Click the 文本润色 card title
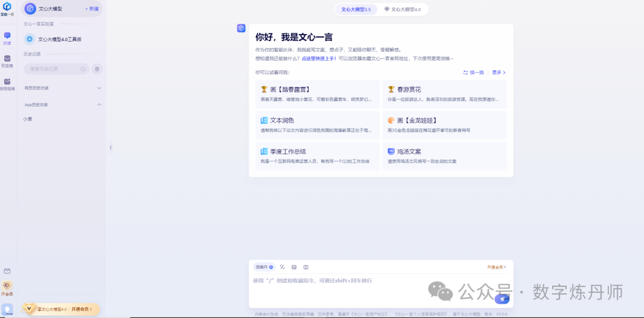The height and width of the screenshot is (318, 644). click(x=282, y=121)
